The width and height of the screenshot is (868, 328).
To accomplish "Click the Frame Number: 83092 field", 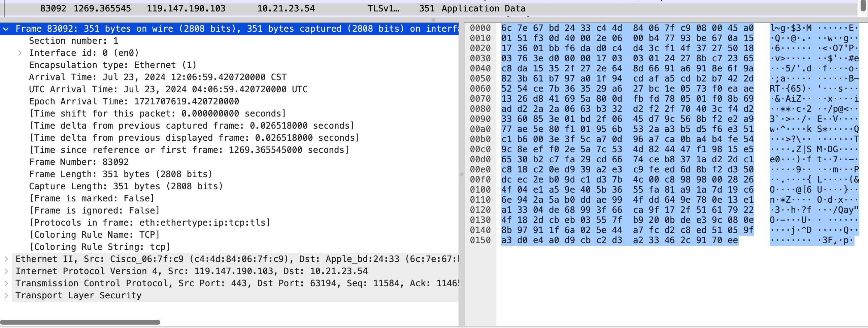I will click(79, 162).
